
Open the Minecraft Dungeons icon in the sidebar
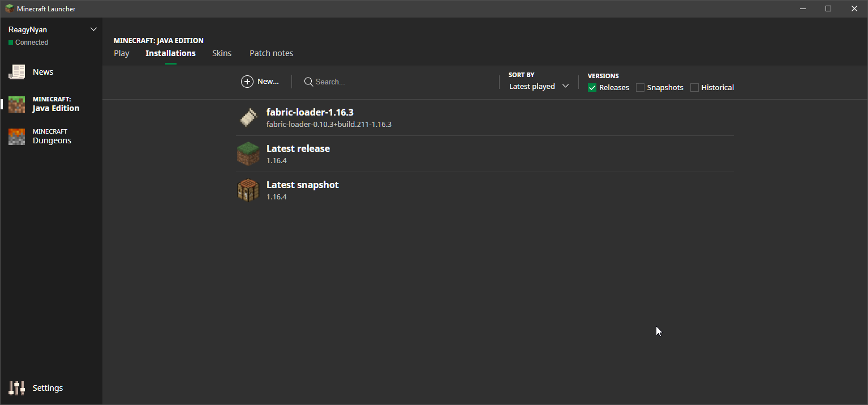pyautogui.click(x=16, y=137)
